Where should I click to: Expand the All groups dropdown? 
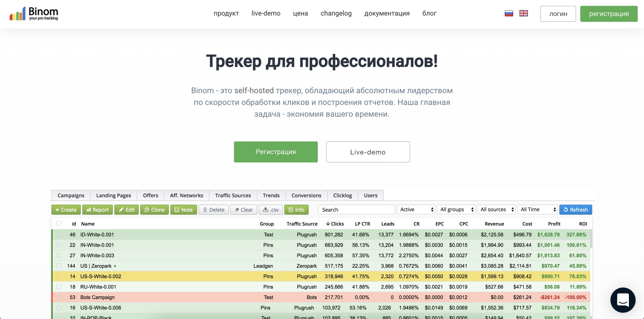pyautogui.click(x=456, y=209)
